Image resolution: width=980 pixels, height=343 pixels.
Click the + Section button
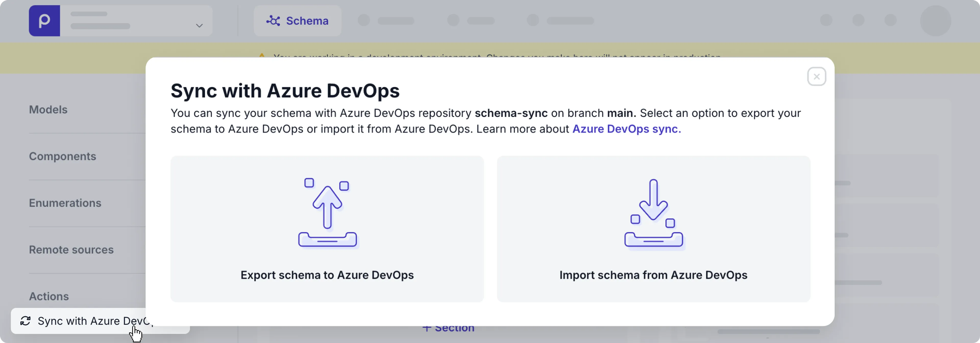(x=449, y=327)
